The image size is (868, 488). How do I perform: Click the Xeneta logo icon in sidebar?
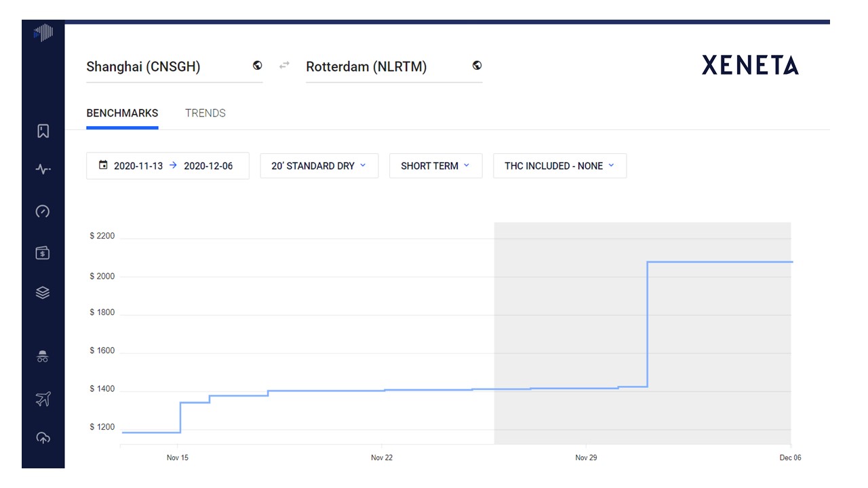pyautogui.click(x=43, y=33)
